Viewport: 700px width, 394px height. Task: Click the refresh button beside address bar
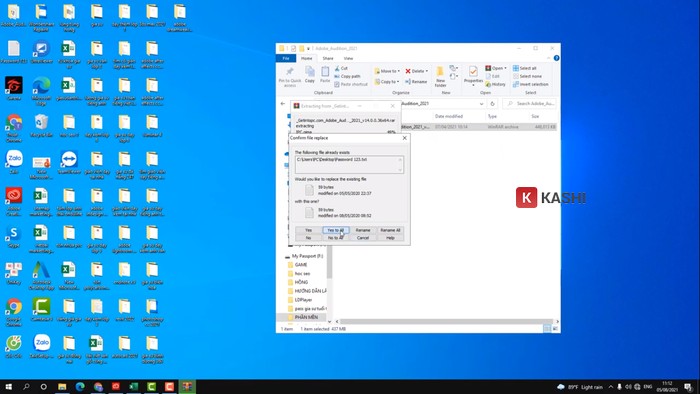(492, 104)
